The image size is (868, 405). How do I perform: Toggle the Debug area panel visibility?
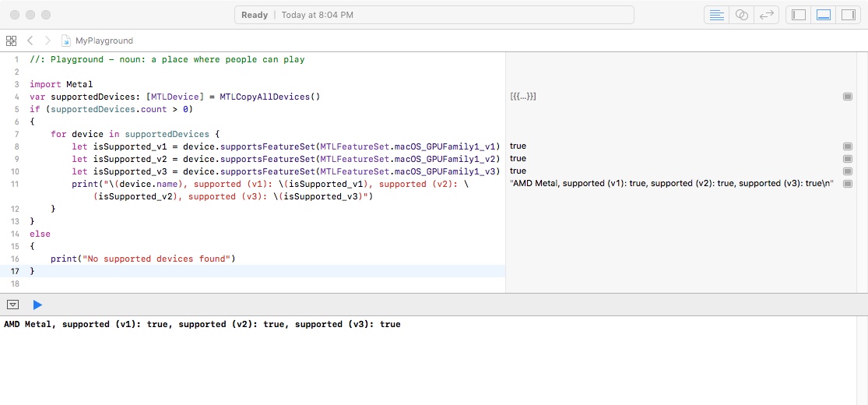point(823,15)
